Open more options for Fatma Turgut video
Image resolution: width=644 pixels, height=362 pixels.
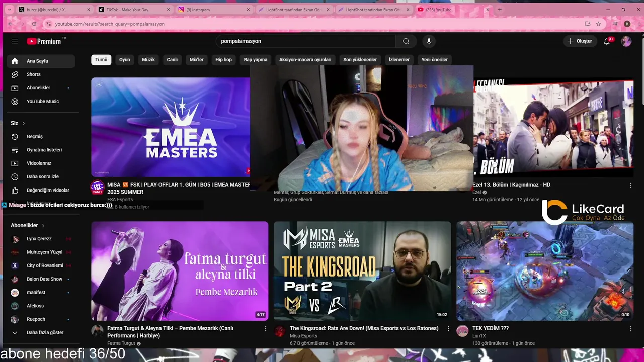(266, 329)
